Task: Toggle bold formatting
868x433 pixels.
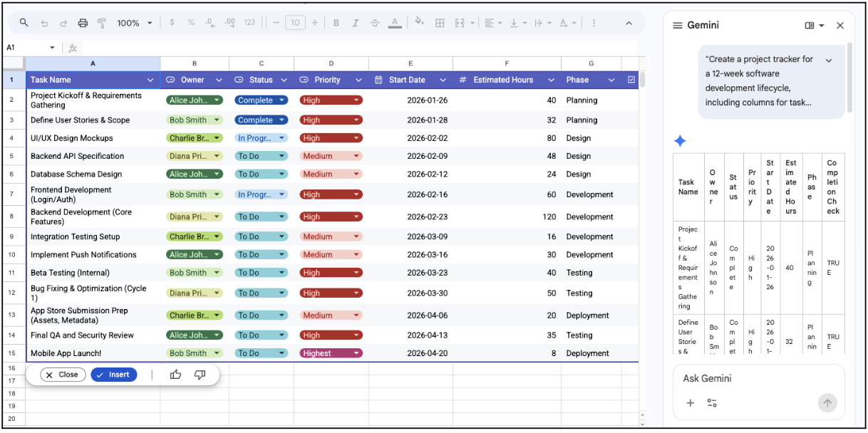Action: tap(336, 22)
